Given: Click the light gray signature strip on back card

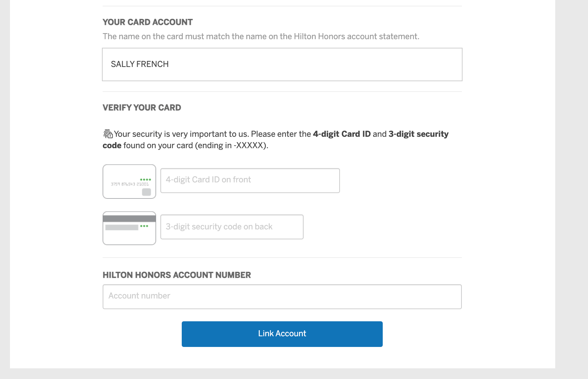Looking at the screenshot, I should [122, 227].
